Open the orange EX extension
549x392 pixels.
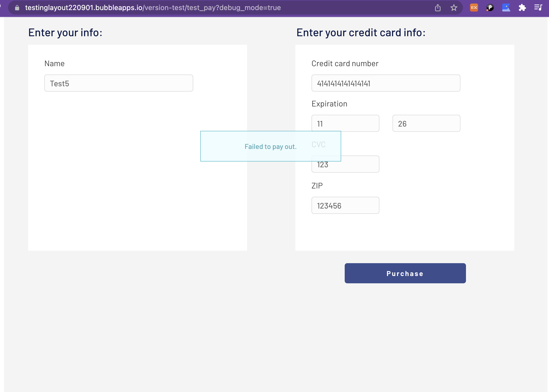pos(474,8)
